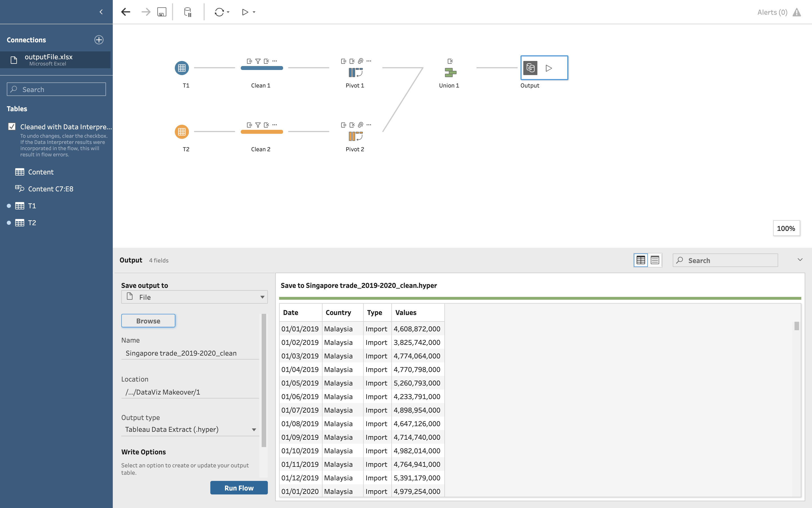The width and height of the screenshot is (812, 508).
Task: Select the Clean 2 step
Action: coord(262,132)
